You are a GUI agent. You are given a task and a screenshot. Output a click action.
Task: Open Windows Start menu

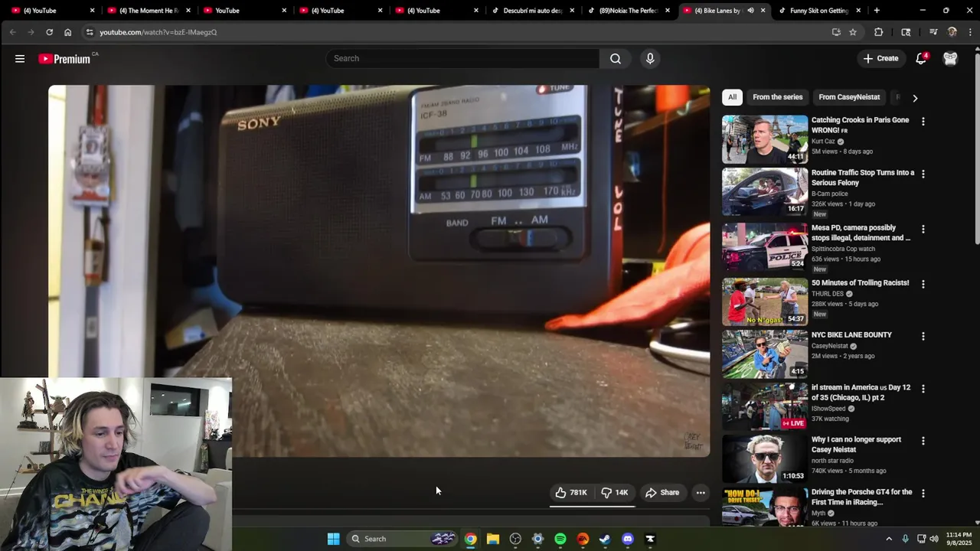333,539
